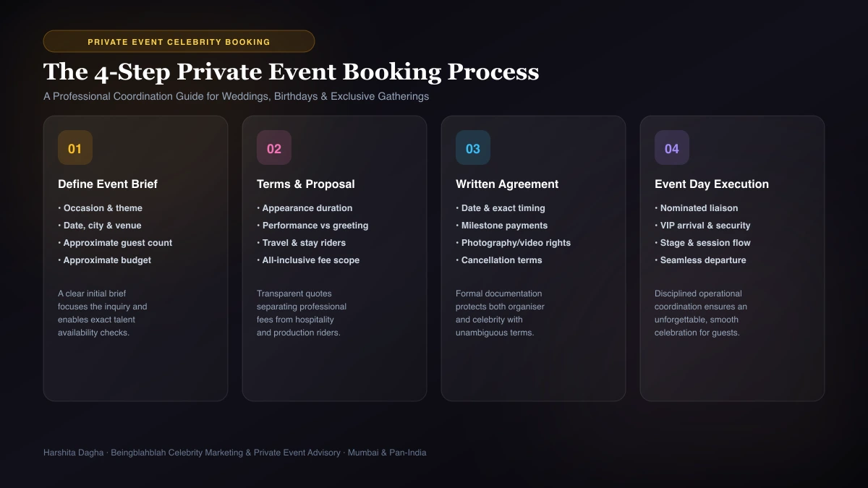Click the 'Transparent quotes' description paragraph
This screenshot has height=488, width=868.
point(302,313)
